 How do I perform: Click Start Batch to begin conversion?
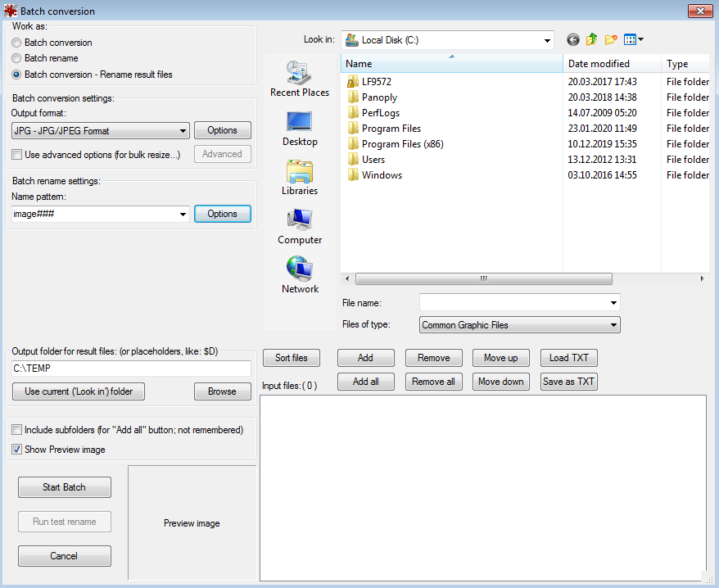tap(64, 486)
